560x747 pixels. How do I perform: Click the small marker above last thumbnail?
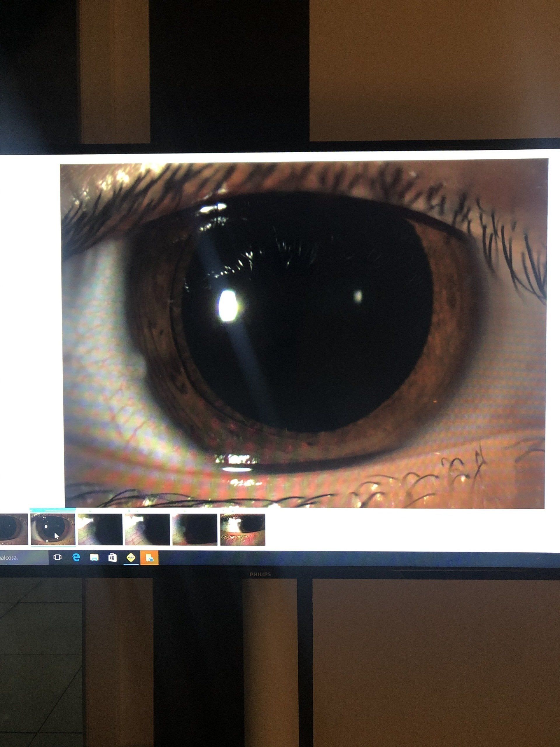pyautogui.click(x=233, y=512)
